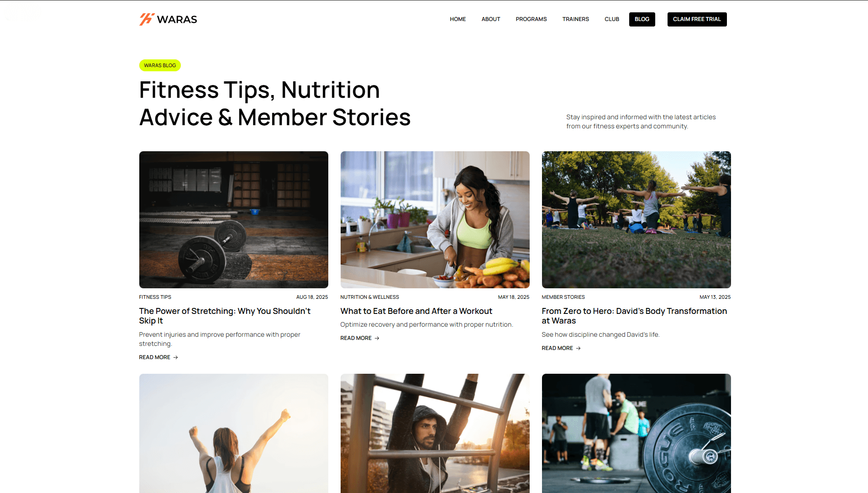The image size is (868, 493).
Task: Open the Programs nav link
Action: click(x=531, y=19)
